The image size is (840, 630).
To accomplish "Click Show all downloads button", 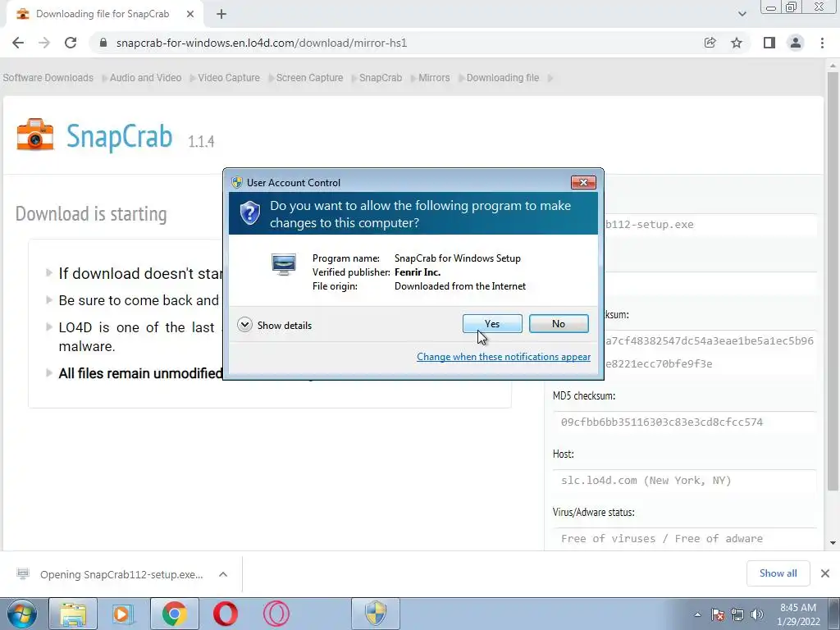I will (778, 573).
